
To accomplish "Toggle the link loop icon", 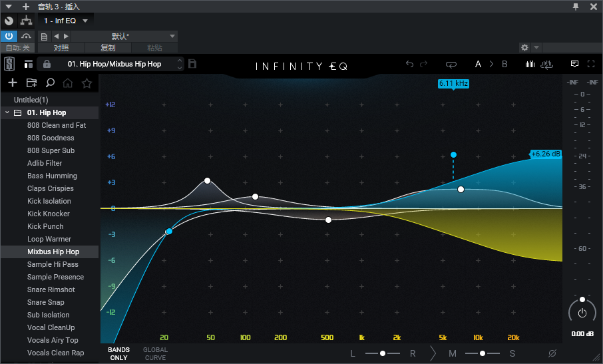I will [451, 64].
